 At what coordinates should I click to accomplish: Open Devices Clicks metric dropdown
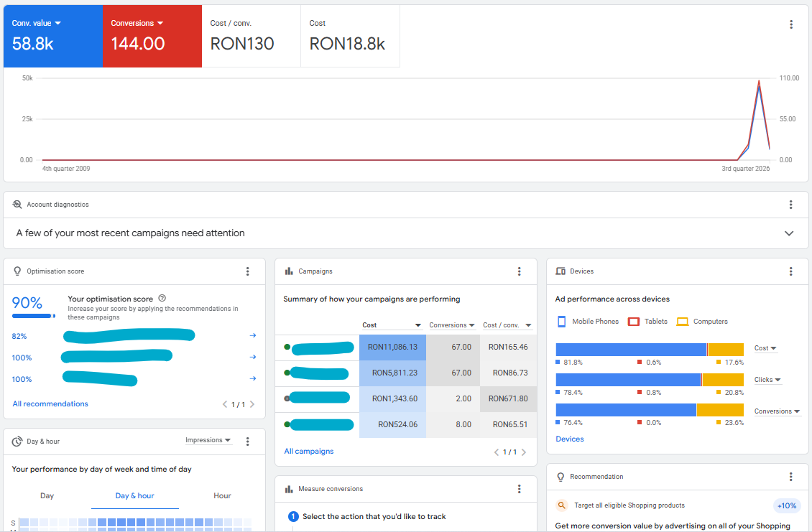point(767,380)
